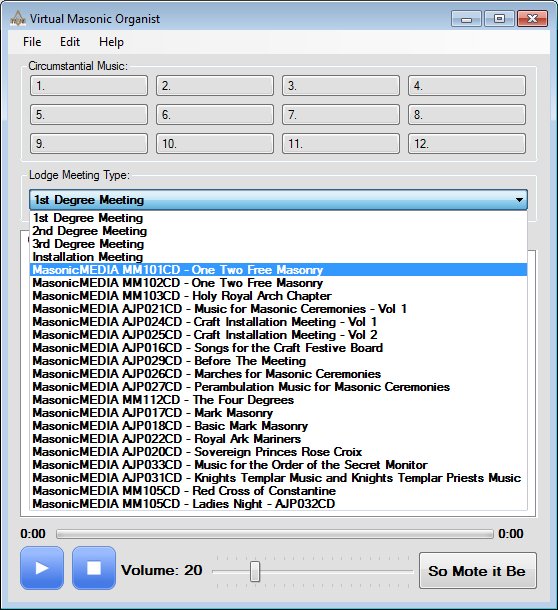Choose AJP018CD Basic Mark Masonry
The width and height of the screenshot is (558, 610).
278,426
